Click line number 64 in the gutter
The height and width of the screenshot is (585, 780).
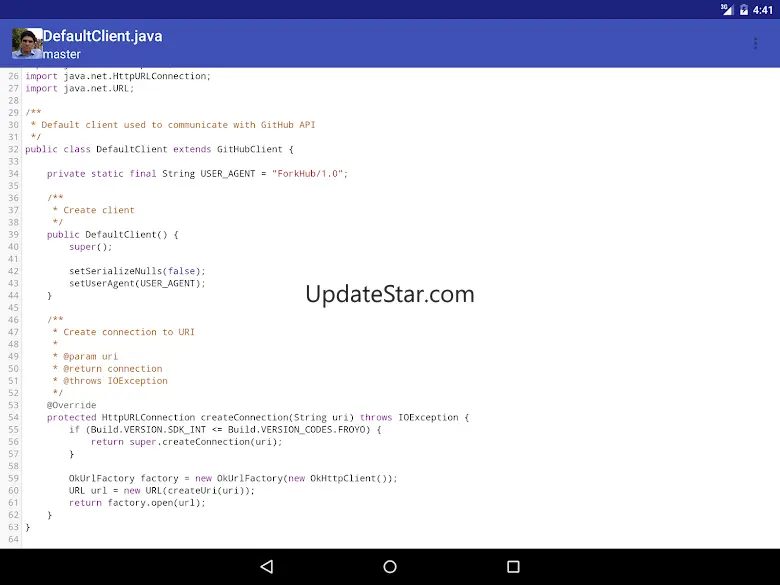pyautogui.click(x=13, y=539)
